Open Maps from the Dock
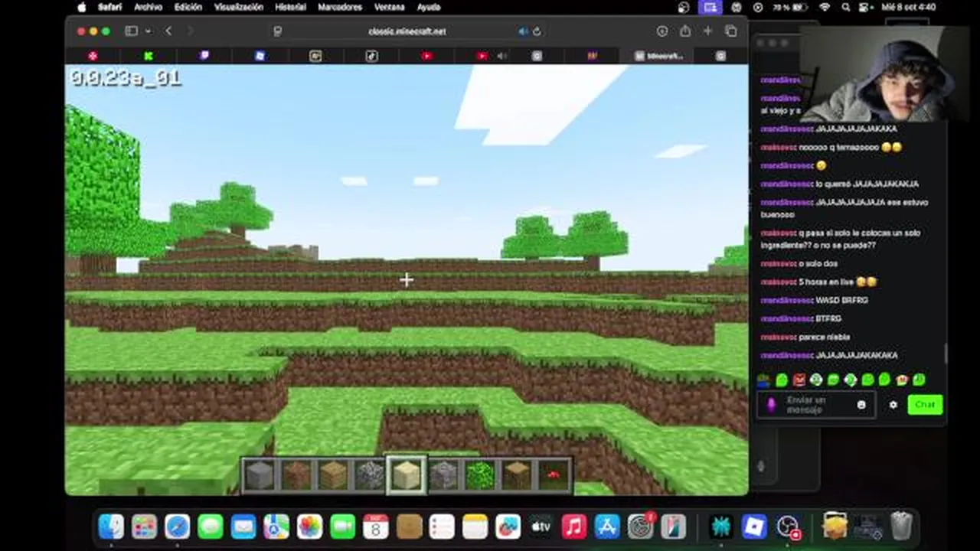Screen dimensions: 980x551 [x=276, y=527]
